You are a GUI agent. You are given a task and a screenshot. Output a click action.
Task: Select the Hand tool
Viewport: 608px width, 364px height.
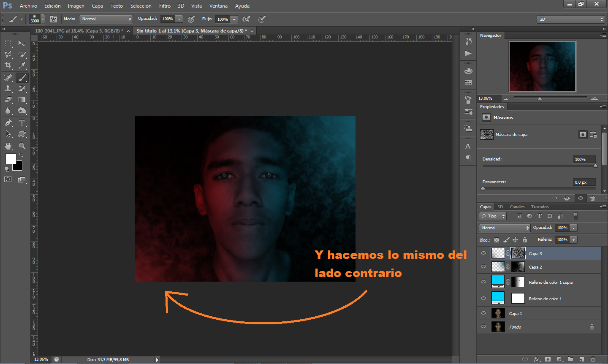point(8,146)
